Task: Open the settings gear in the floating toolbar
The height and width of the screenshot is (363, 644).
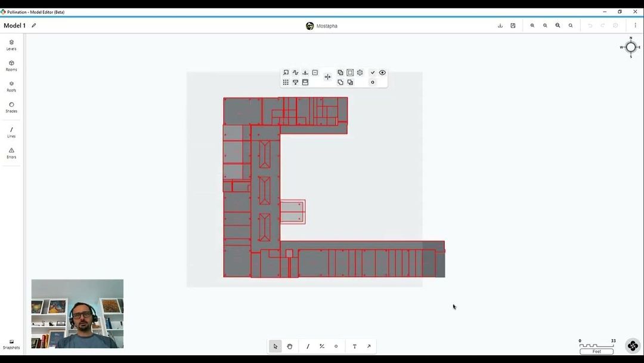Action: [x=360, y=72]
